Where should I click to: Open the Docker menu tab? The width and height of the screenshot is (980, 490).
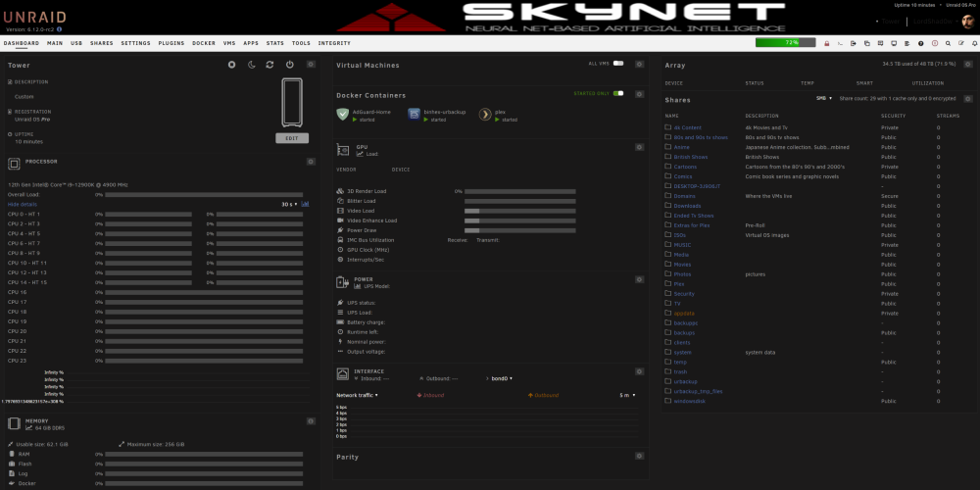pyautogui.click(x=204, y=44)
